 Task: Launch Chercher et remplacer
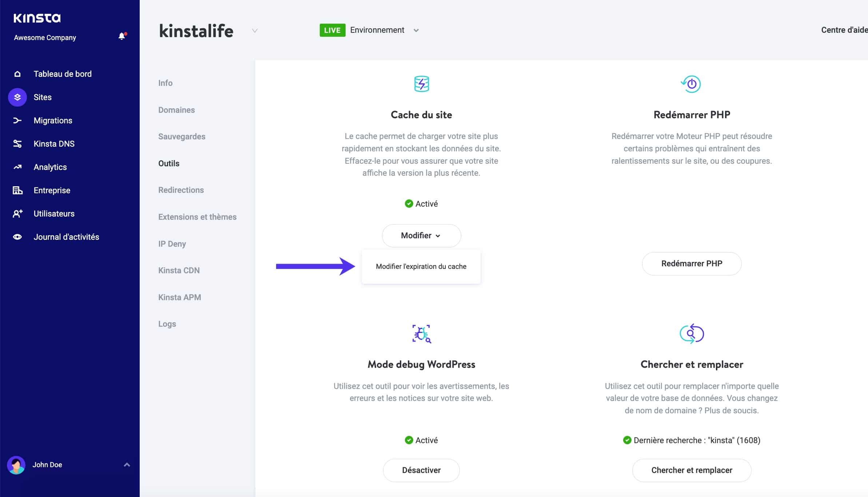coord(692,470)
